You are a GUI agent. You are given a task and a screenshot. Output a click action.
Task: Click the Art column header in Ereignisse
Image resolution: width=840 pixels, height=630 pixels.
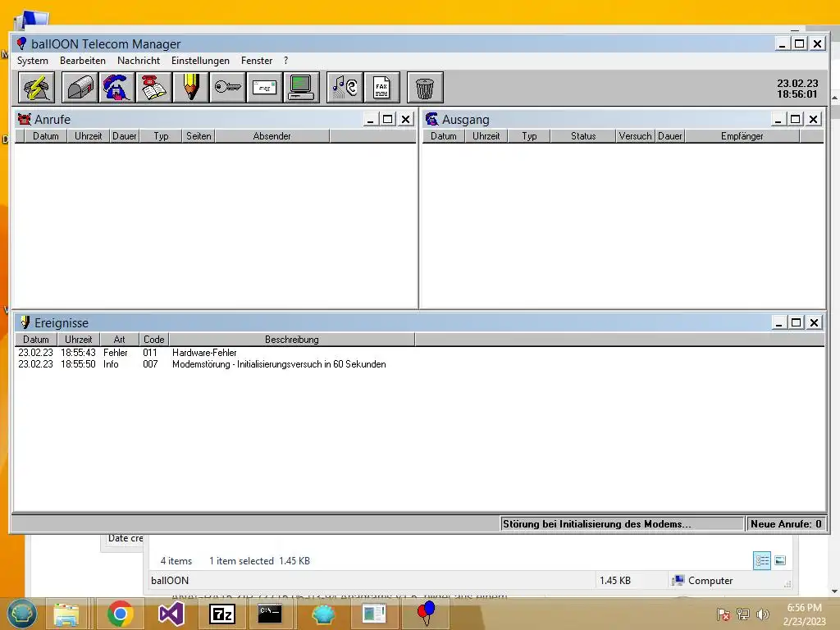119,339
